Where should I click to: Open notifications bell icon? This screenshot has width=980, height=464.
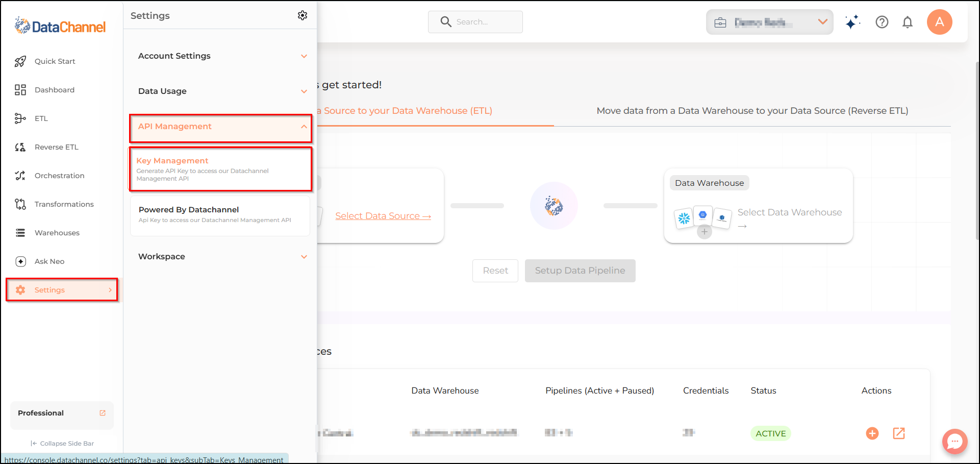pyautogui.click(x=908, y=22)
